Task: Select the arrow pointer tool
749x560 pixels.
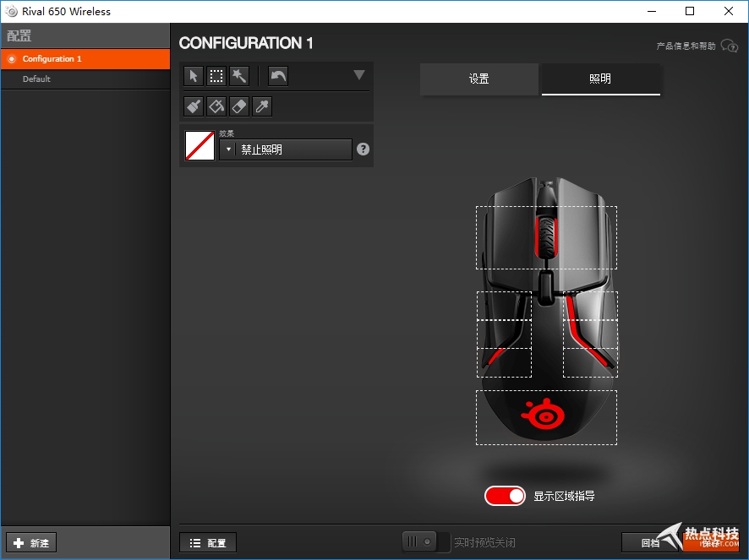Action: coord(194,76)
